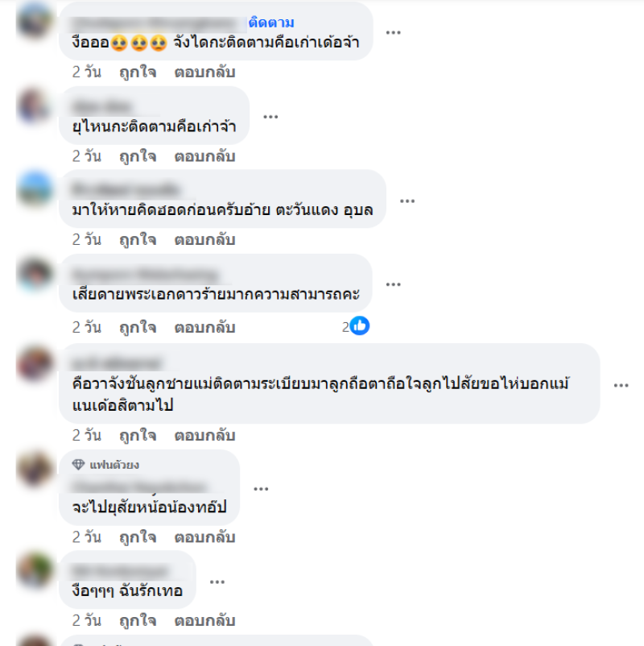Reply to the งือออ emoji comment

(204, 72)
